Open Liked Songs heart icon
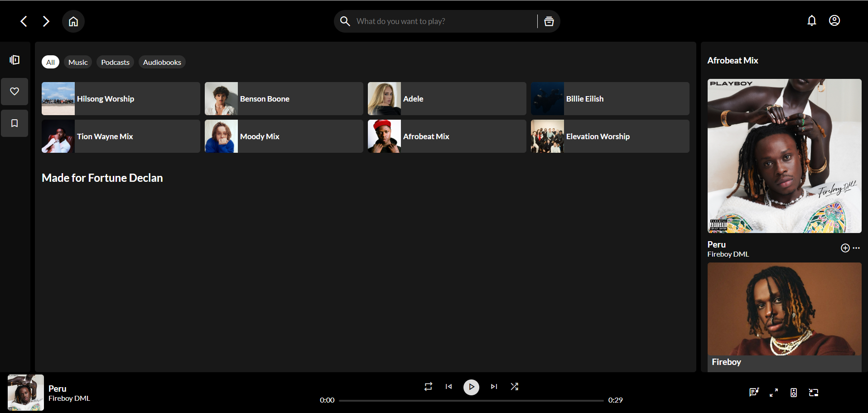This screenshot has height=413, width=868. tap(14, 92)
